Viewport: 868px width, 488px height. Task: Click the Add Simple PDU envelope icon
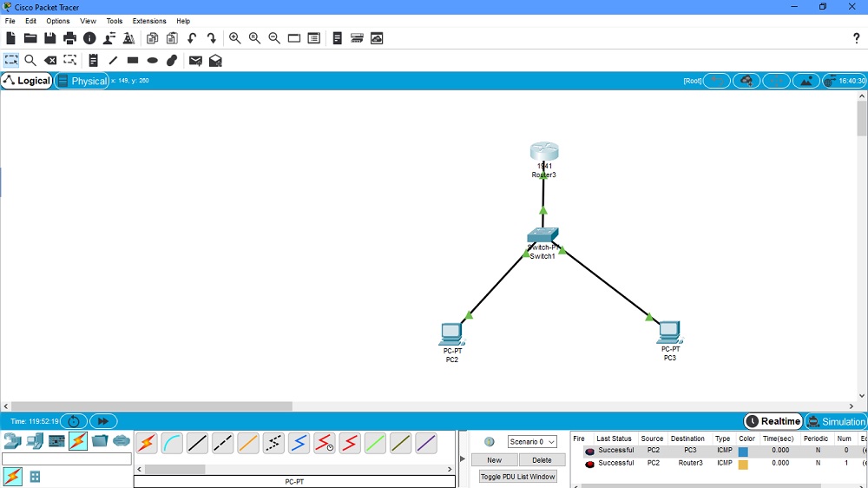(x=195, y=60)
